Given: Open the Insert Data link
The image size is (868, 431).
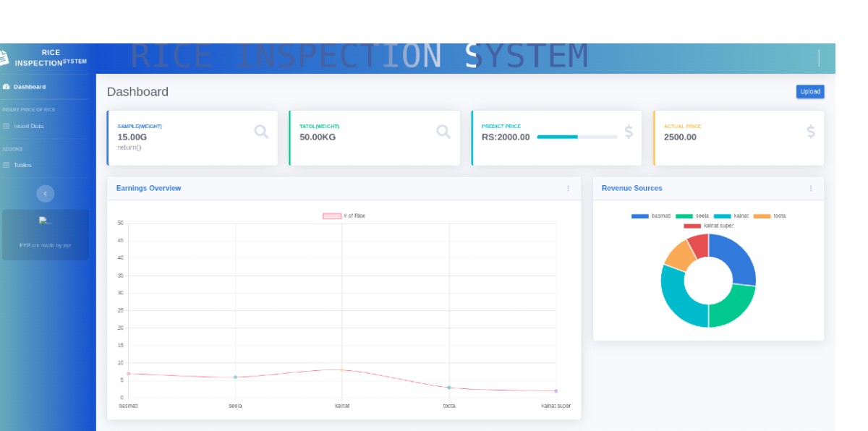Looking at the screenshot, I should (28, 126).
